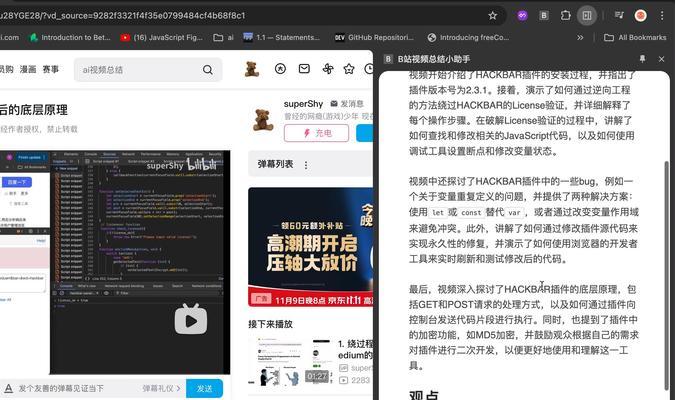Open danmaku text style 'A' icon
Viewport: 675px width, 400px height.
pos(8,388)
